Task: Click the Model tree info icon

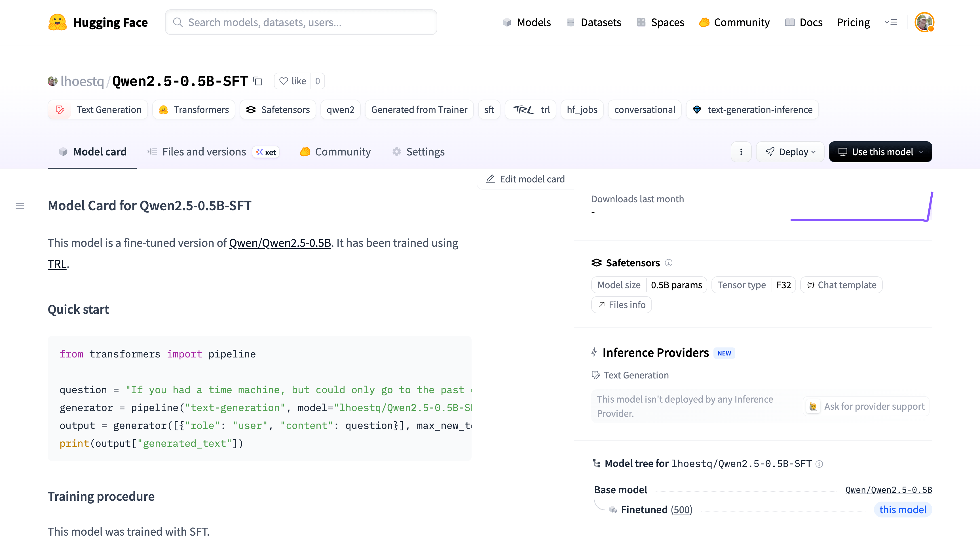Action: click(820, 464)
